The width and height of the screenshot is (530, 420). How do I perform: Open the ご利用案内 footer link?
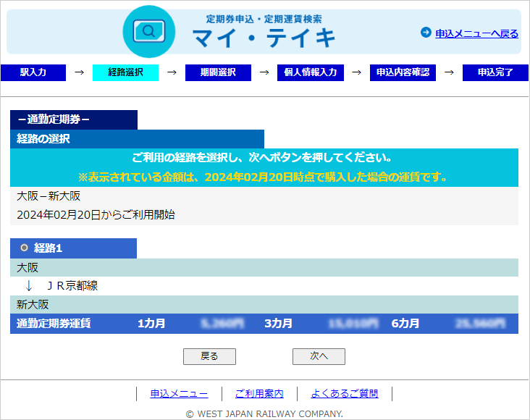point(259,394)
